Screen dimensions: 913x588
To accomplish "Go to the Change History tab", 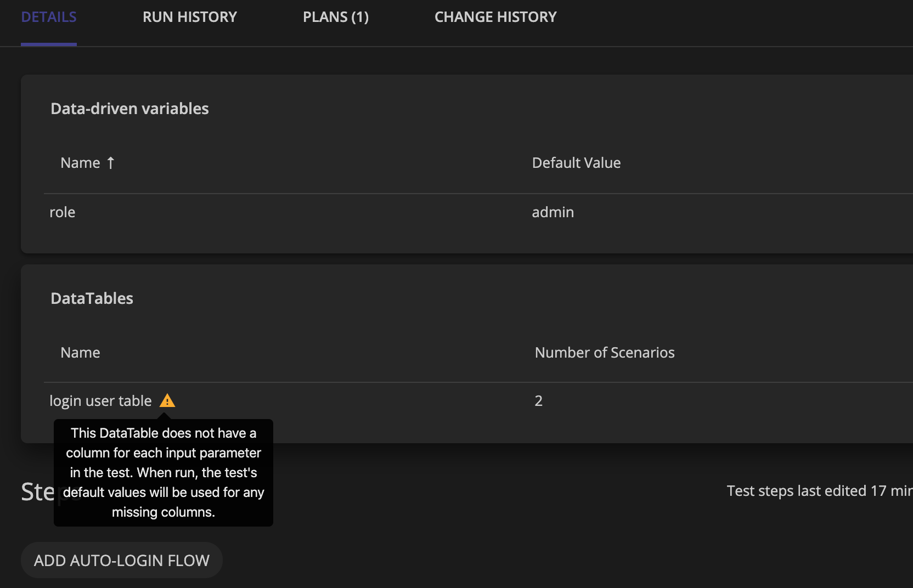I will point(495,17).
